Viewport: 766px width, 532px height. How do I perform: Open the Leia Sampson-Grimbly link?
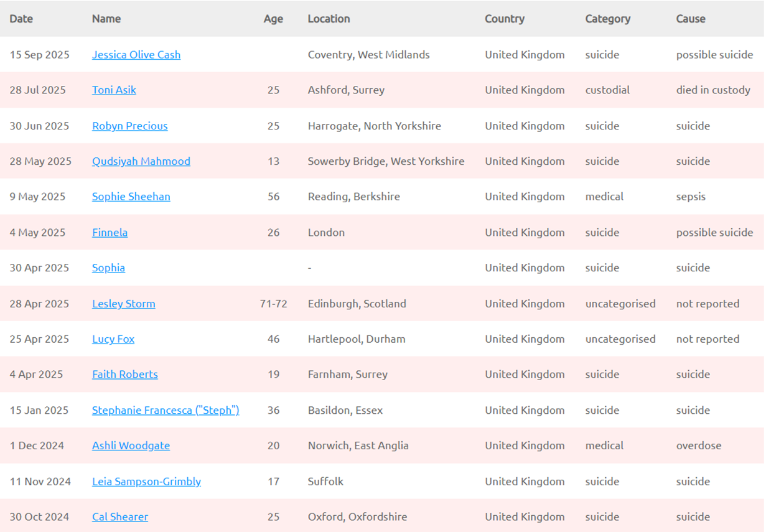[146, 482]
